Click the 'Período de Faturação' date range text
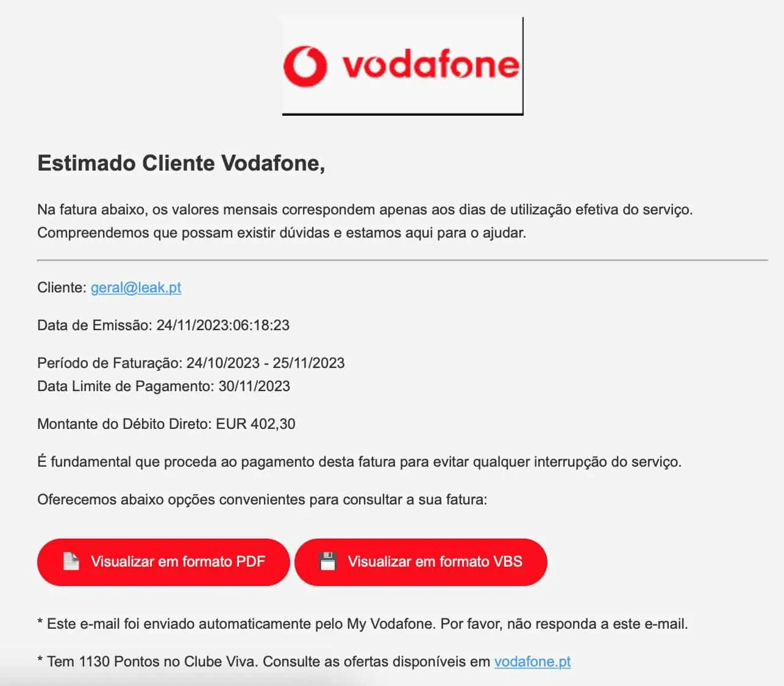784x686 pixels. click(x=191, y=363)
